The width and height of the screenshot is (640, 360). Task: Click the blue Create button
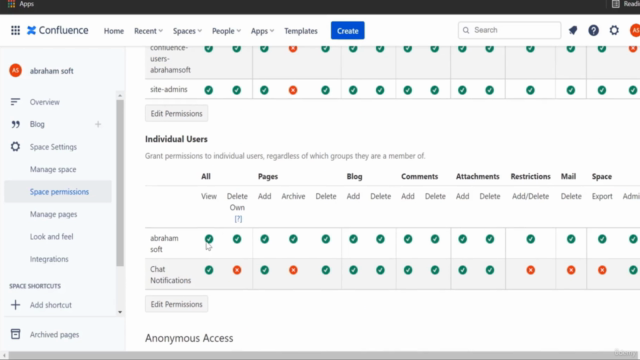click(347, 31)
